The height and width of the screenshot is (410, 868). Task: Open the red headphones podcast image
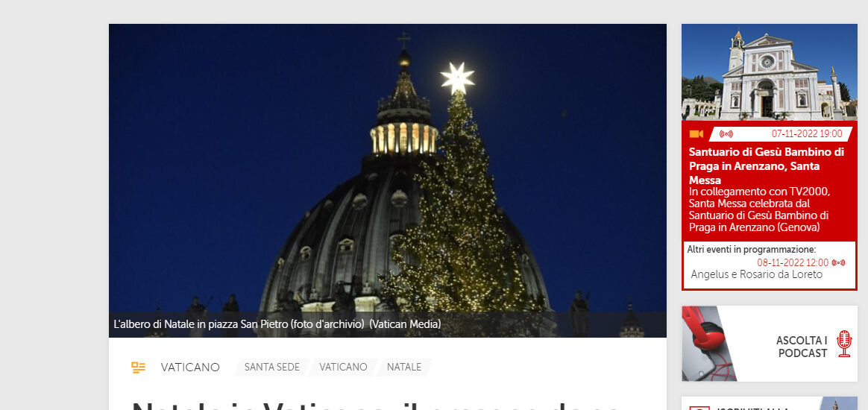[710, 344]
